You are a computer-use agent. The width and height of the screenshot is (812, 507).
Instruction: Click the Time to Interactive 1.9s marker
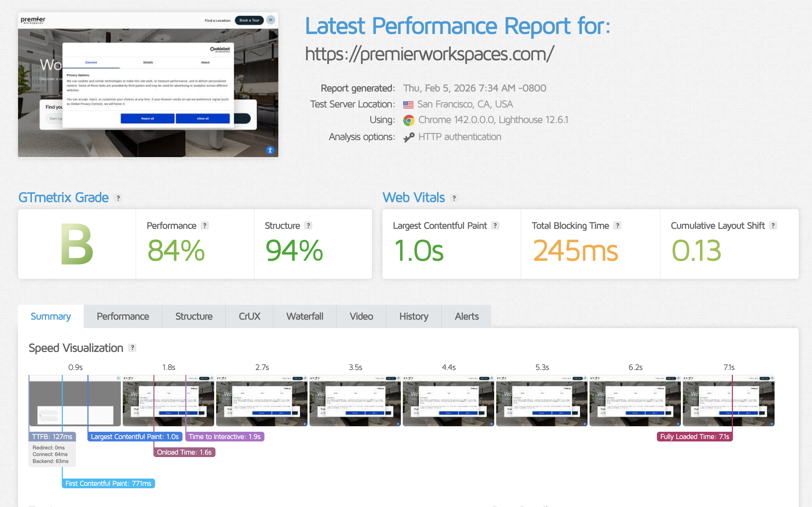click(225, 437)
